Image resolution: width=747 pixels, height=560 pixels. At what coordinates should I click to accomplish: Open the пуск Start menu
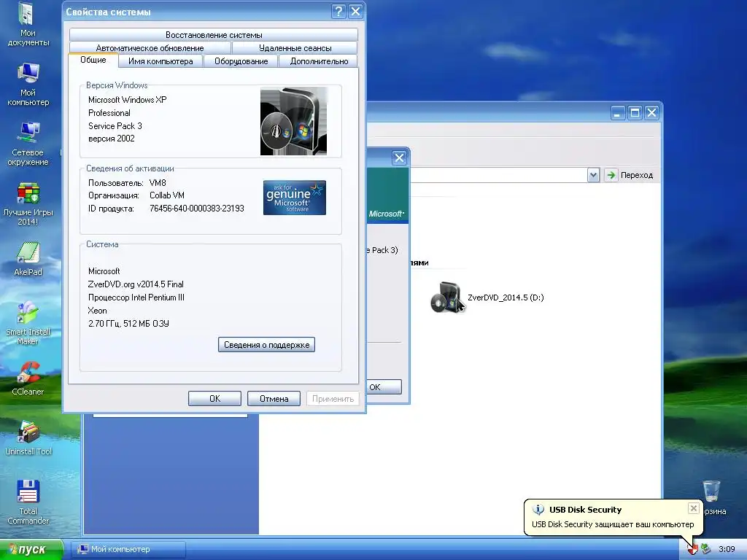[x=31, y=549]
